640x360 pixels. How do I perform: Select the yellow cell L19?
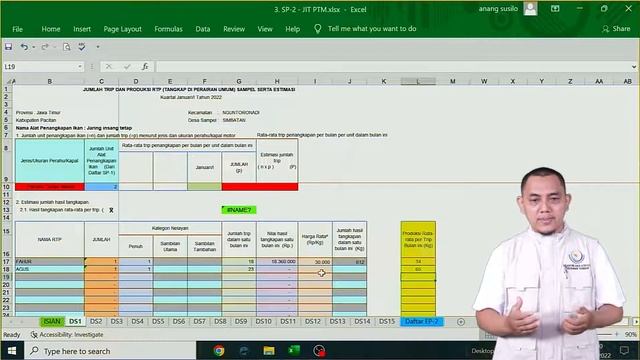click(x=418, y=277)
